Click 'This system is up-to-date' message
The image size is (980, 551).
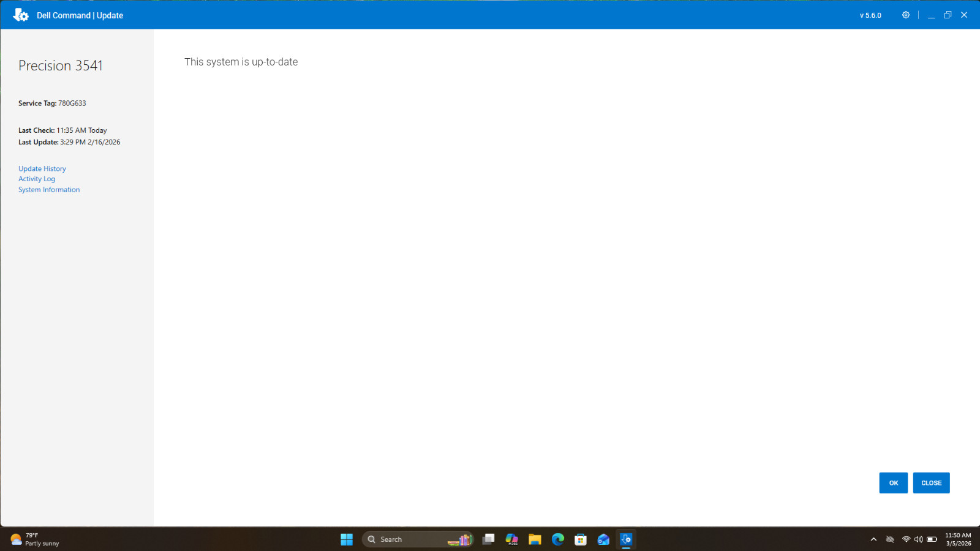(241, 62)
